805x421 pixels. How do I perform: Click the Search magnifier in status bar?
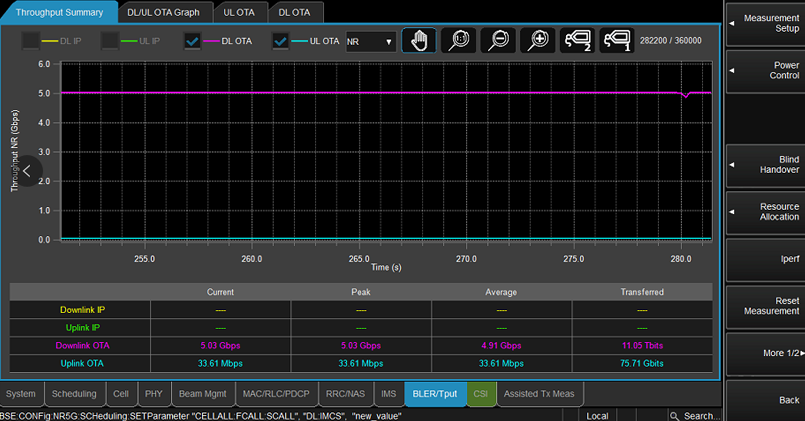point(675,415)
